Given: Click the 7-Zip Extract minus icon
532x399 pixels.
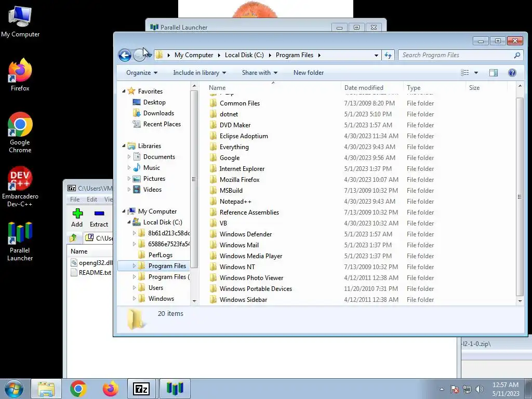Looking at the screenshot, I should pos(99,214).
